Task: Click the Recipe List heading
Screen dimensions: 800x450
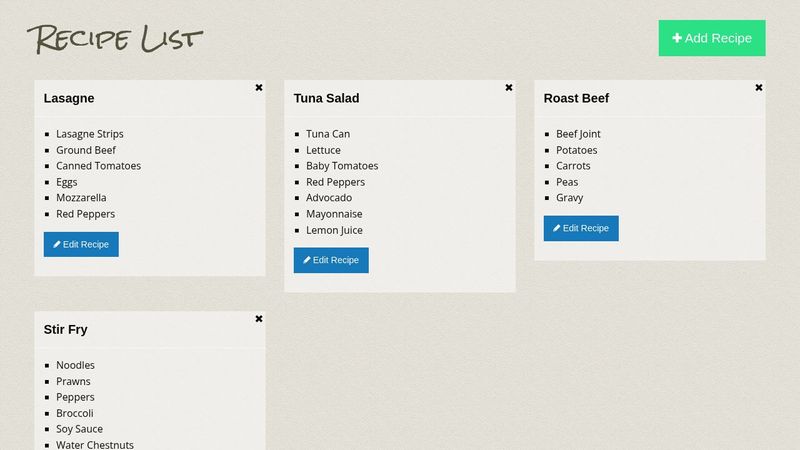Action: pyautogui.click(x=115, y=39)
